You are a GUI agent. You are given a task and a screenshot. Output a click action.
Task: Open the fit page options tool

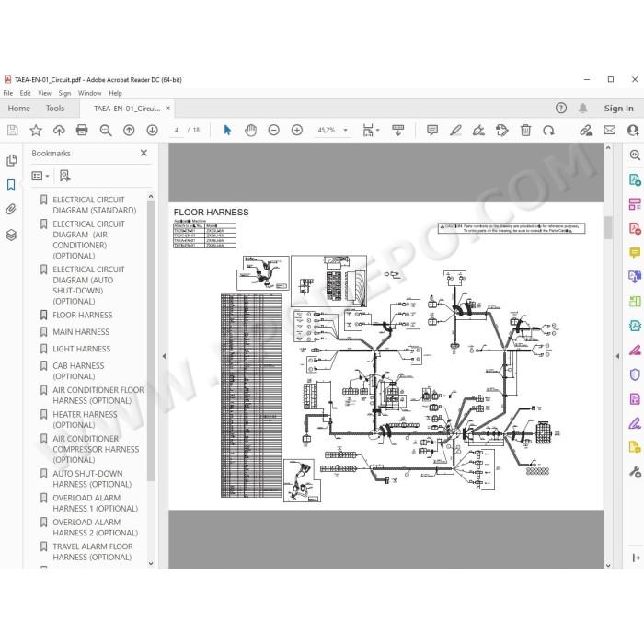click(x=371, y=131)
